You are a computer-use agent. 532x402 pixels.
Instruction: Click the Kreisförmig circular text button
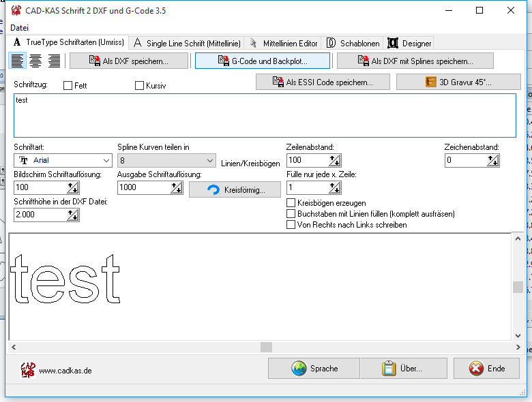[236, 189]
